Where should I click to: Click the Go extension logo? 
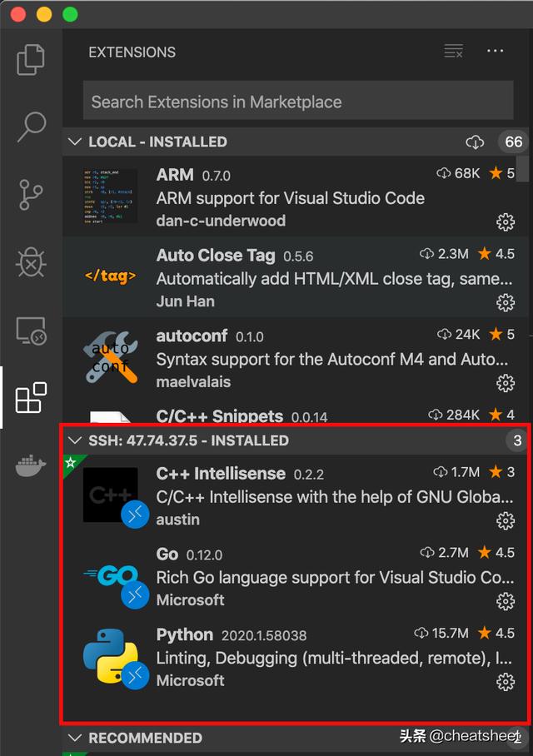point(111,575)
